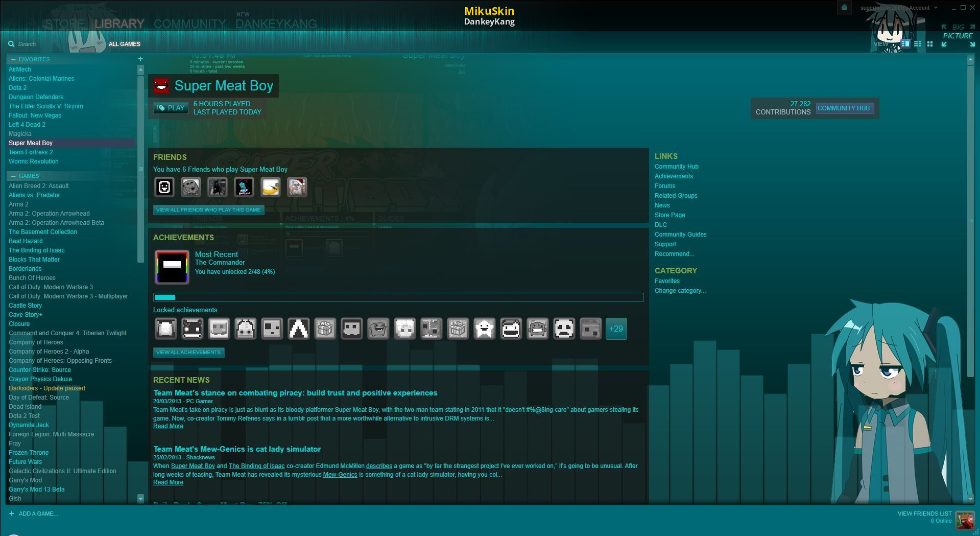Screen dimensions: 980x536
Task: Launch Big Picture mode
Action: (x=958, y=36)
